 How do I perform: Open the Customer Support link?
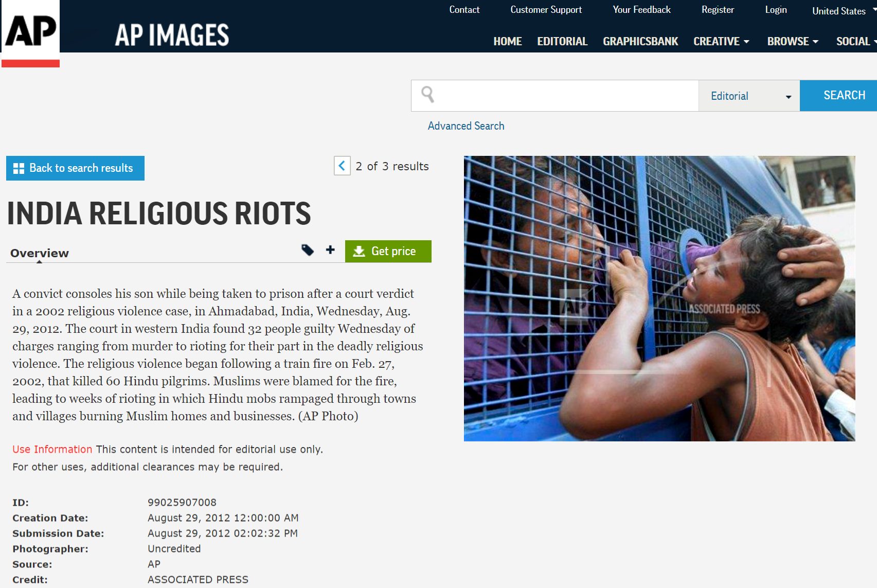click(x=546, y=10)
